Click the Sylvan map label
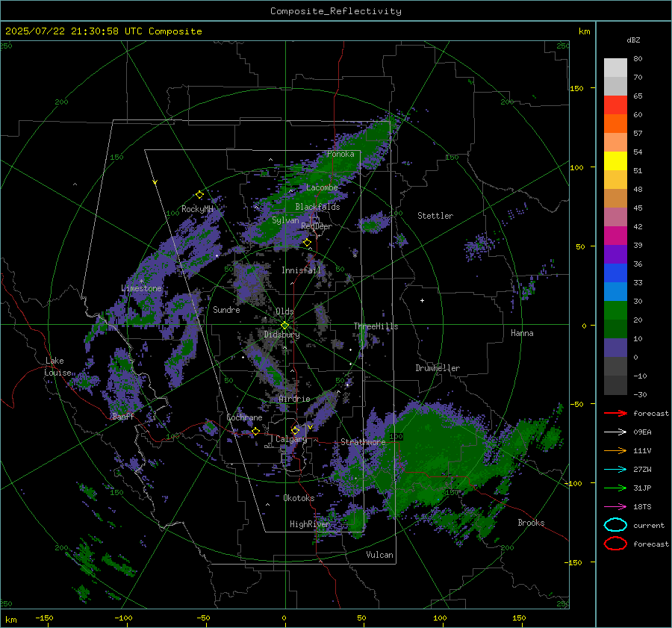 point(285,220)
